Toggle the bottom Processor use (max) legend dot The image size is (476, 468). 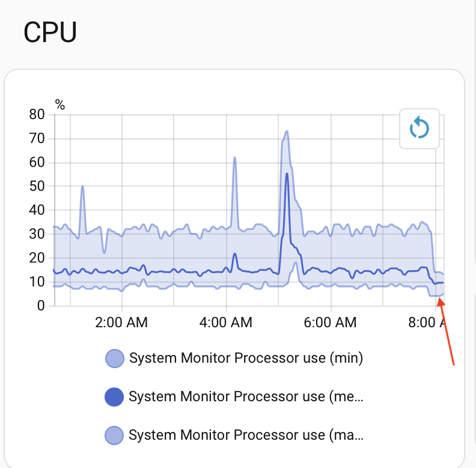pyautogui.click(x=114, y=434)
